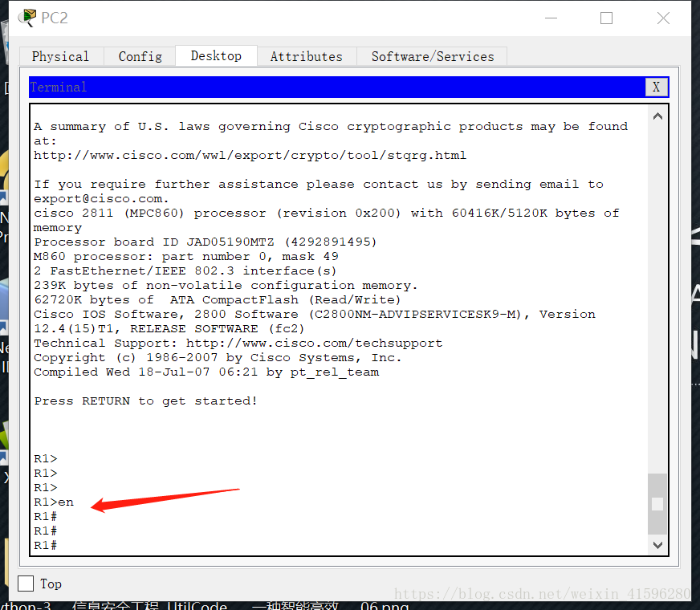This screenshot has width=700, height=610.
Task: Click the cisco.com crypto export URL line
Action: coord(250,155)
